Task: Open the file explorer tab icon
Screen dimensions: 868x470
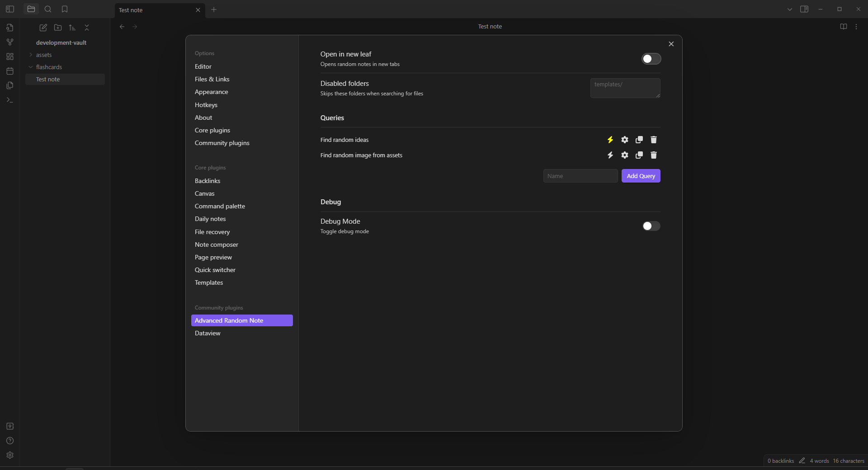Action: (x=31, y=9)
